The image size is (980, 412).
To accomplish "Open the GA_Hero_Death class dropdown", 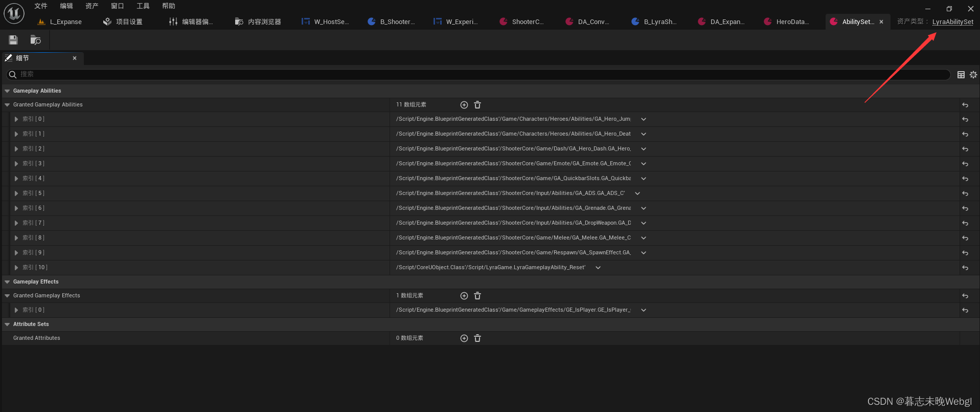I will tap(644, 134).
